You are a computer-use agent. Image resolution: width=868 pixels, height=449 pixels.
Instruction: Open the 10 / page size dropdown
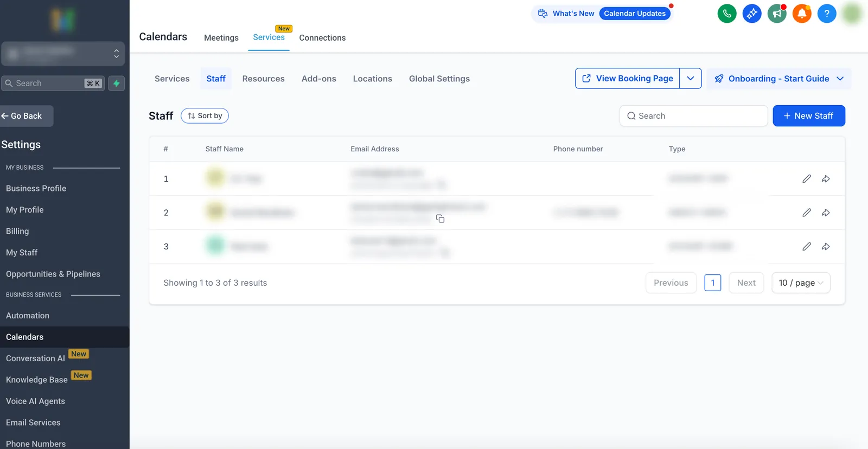point(801,283)
